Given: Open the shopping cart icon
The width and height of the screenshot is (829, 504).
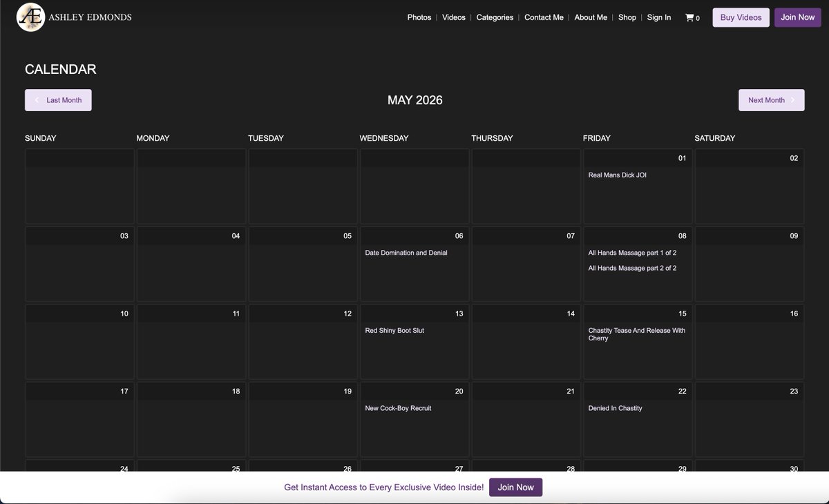Looking at the screenshot, I should click(x=689, y=17).
